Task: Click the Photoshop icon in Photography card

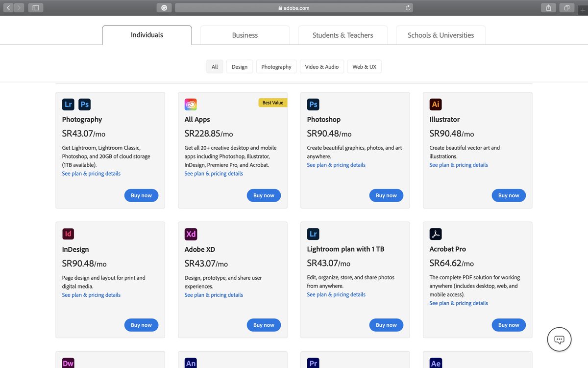Action: click(x=84, y=104)
